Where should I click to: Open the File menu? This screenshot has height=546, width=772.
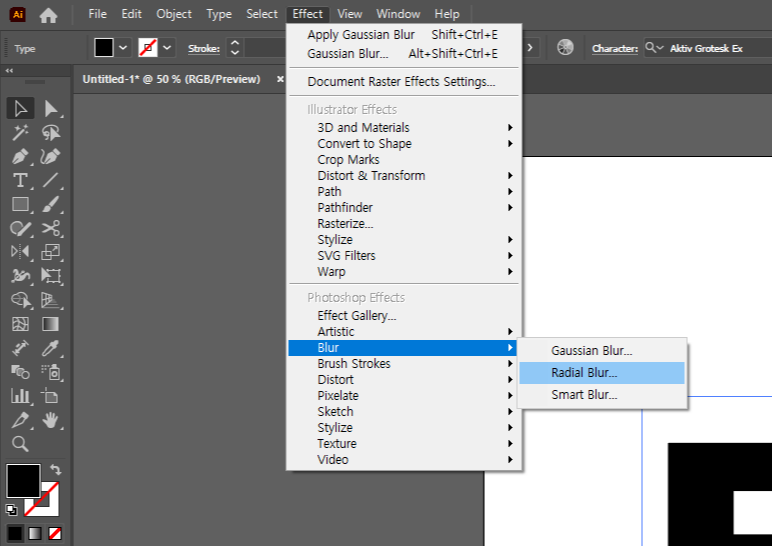[97, 14]
